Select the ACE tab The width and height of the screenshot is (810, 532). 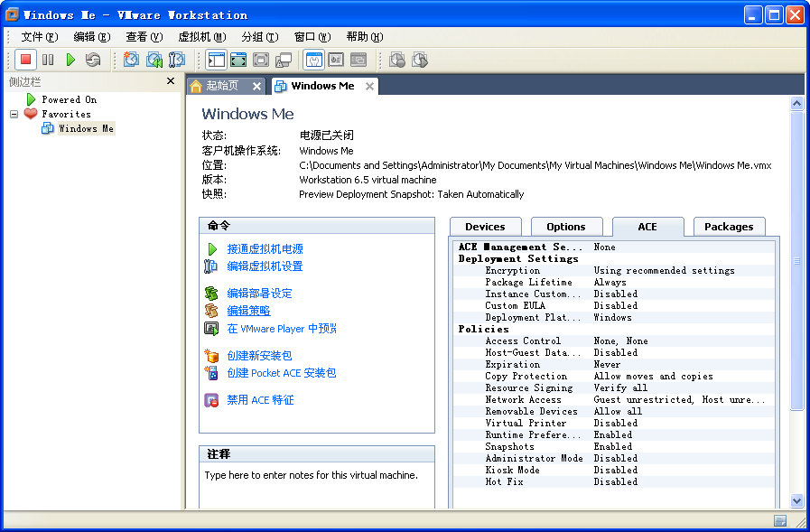647,227
